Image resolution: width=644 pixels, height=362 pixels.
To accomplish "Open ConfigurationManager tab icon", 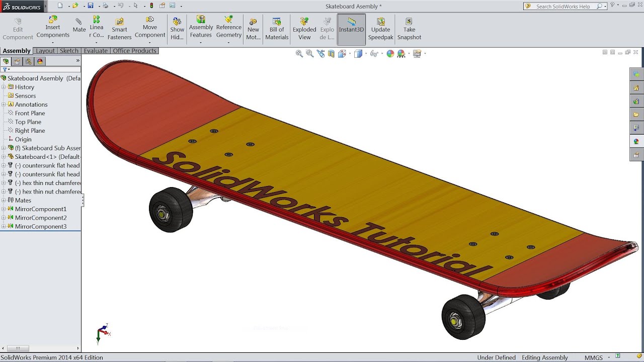I will coord(28,61).
